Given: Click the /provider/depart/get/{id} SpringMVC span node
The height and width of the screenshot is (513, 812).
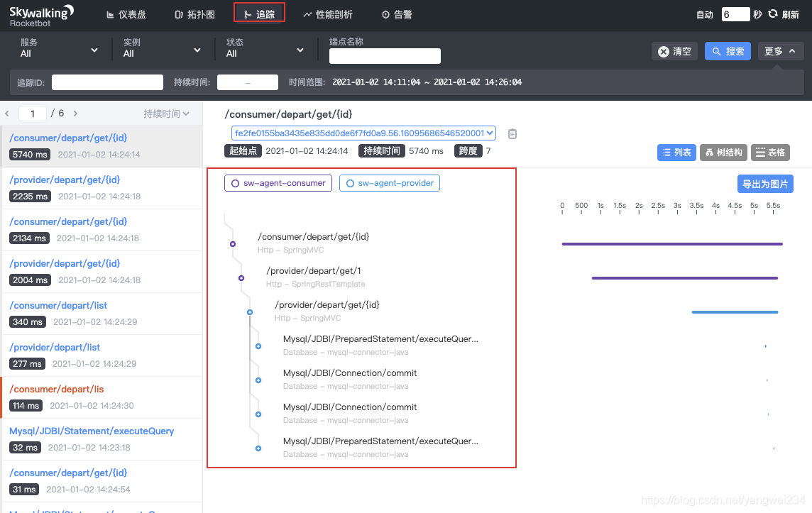Looking at the screenshot, I should click(x=250, y=312).
